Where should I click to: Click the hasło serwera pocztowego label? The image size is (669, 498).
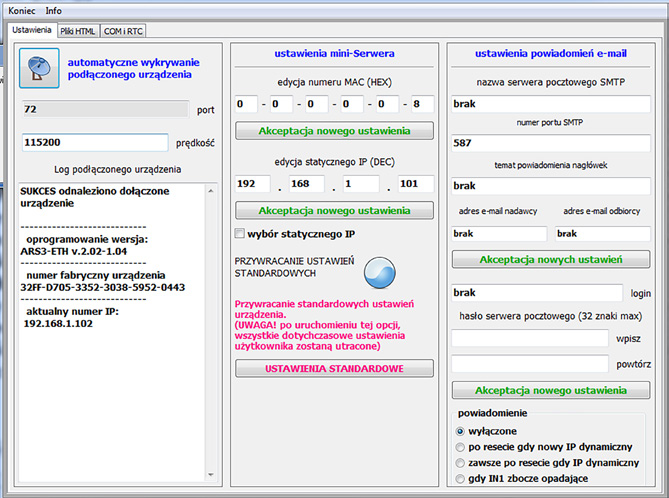pos(550,316)
